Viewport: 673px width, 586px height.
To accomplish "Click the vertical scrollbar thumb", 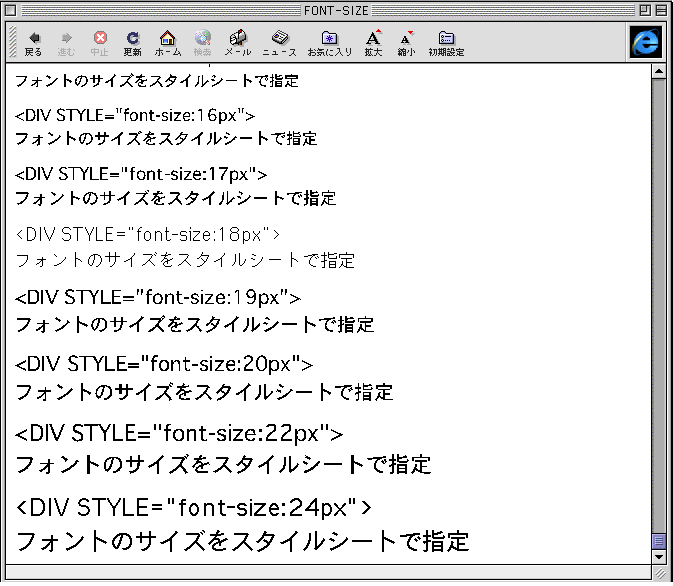I will 658,541.
